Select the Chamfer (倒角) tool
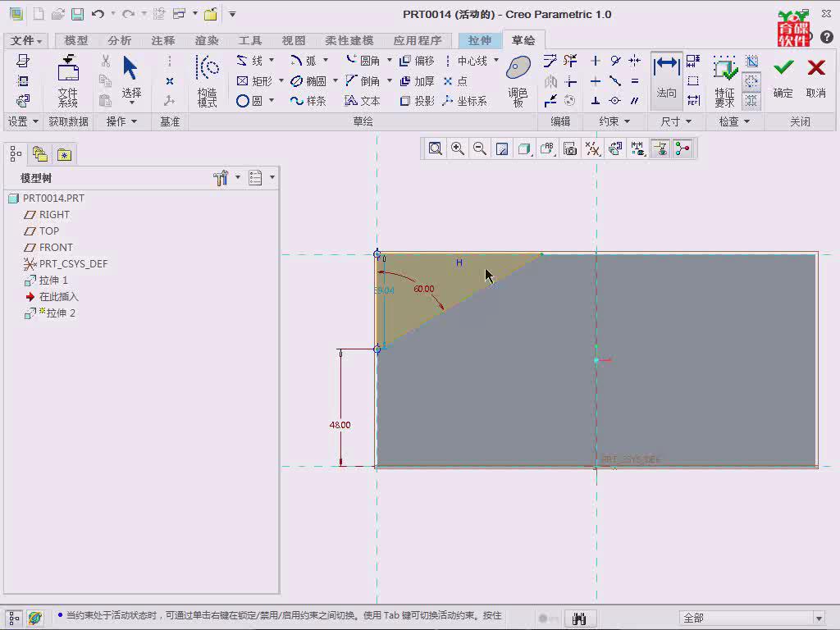The width and height of the screenshot is (840, 630). pos(363,81)
